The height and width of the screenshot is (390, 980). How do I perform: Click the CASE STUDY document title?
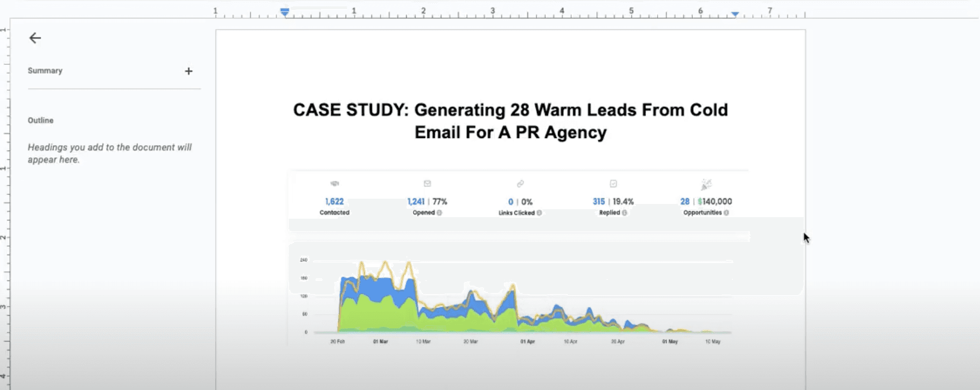(510, 121)
